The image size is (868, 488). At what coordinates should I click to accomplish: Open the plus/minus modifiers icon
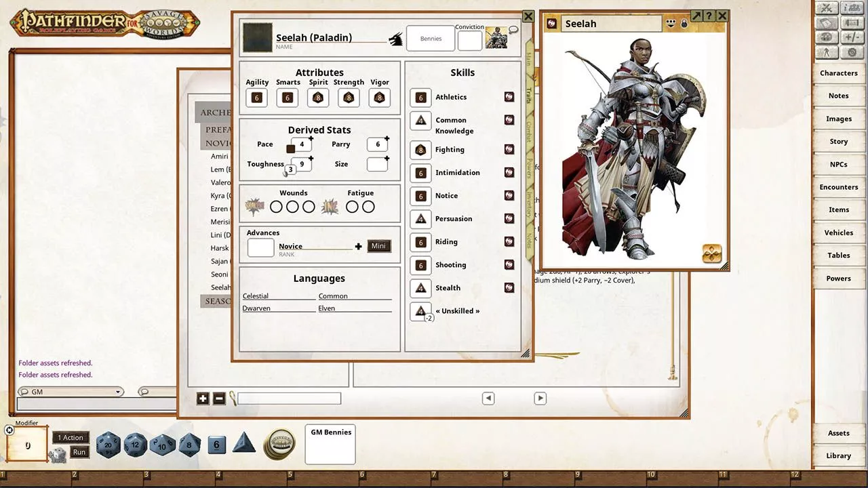coord(852,38)
